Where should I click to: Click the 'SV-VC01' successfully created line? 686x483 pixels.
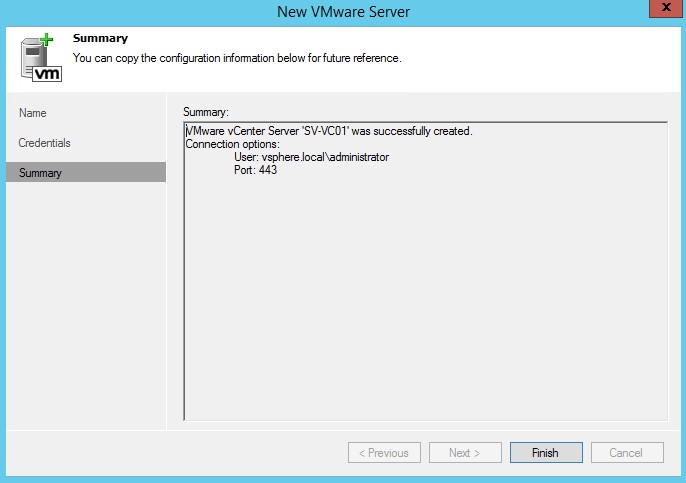329,131
